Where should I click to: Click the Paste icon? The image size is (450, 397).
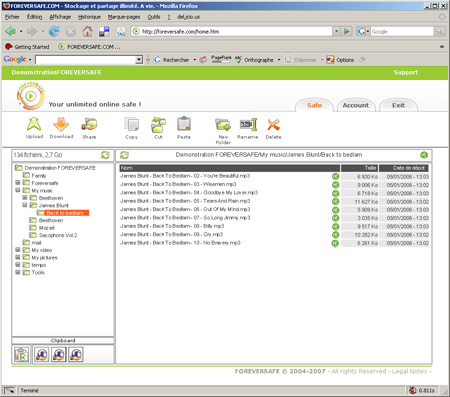(x=184, y=124)
